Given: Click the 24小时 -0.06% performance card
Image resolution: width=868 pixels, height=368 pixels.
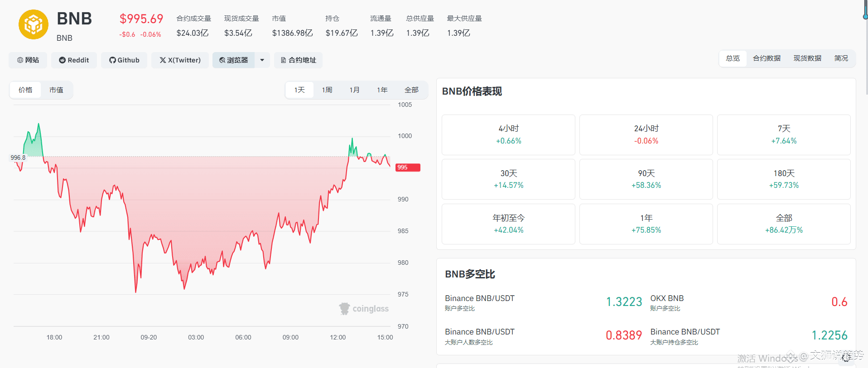Looking at the screenshot, I should coord(646,135).
